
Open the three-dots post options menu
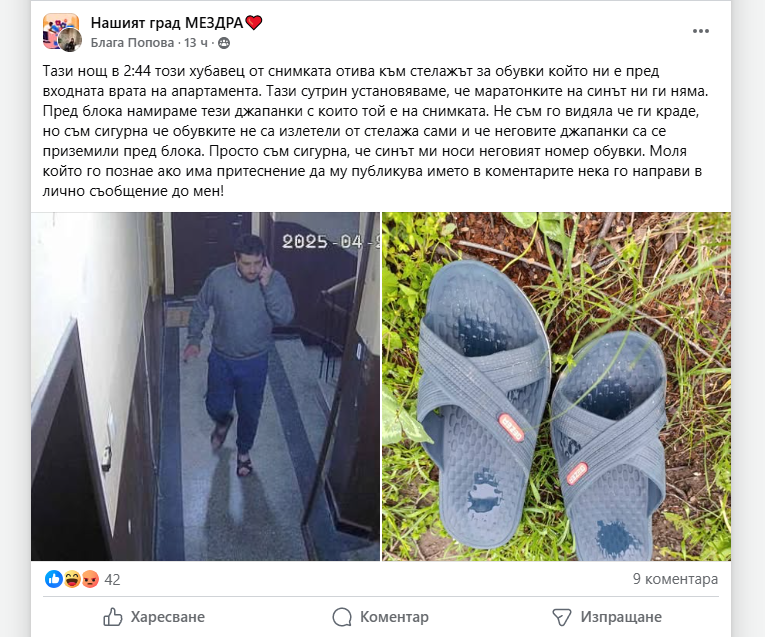point(701,31)
